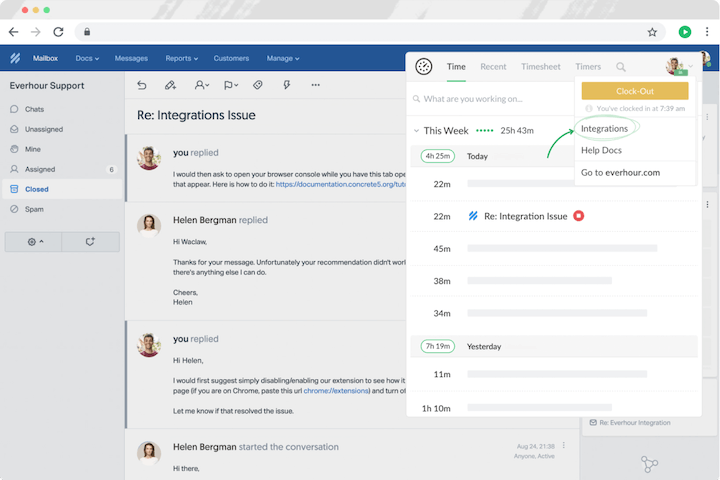
Task: Click the Help Scout icon beside Re: Integration Issue
Action: [x=473, y=216]
